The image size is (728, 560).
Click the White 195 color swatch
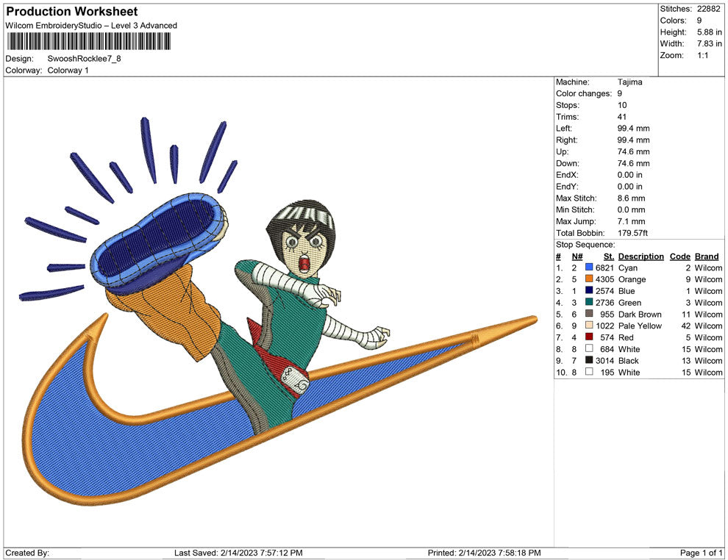[589, 372]
